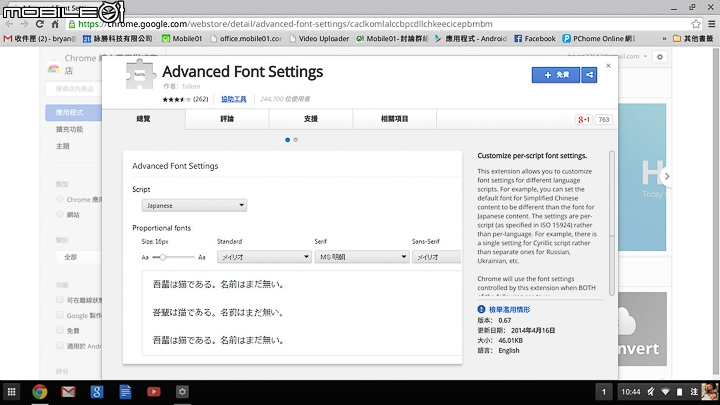This screenshot has width=720, height=405.
Task: Switch to related items tab 相關項目
Action: coord(394,119)
